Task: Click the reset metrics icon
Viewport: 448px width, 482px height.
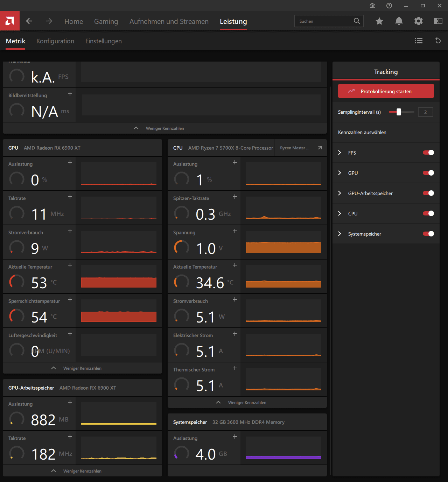Action: tap(438, 41)
